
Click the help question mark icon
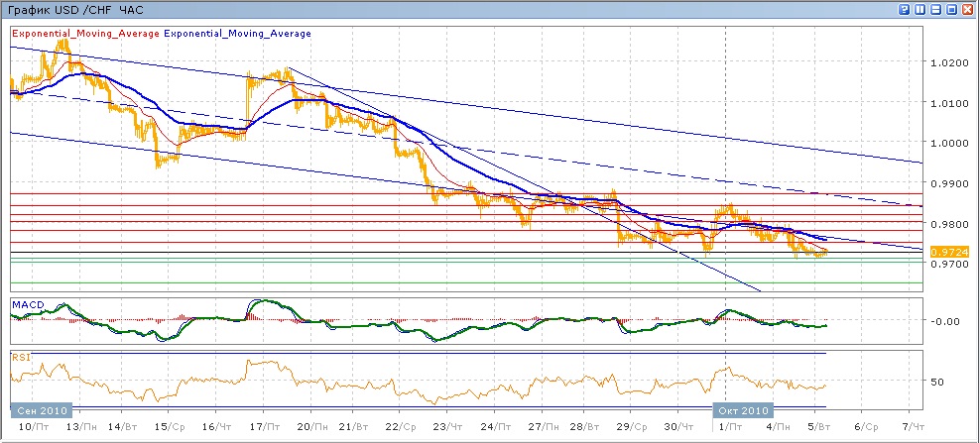[x=905, y=9]
